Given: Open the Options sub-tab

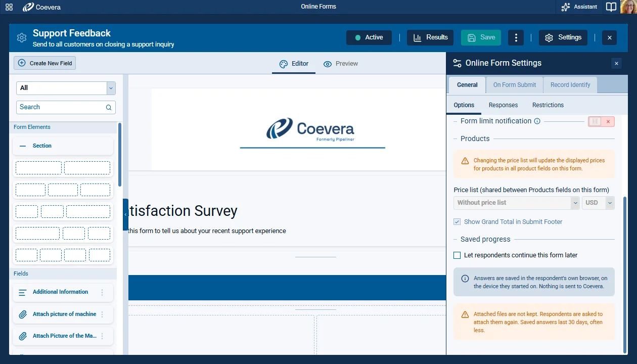Looking at the screenshot, I should pyautogui.click(x=464, y=105).
